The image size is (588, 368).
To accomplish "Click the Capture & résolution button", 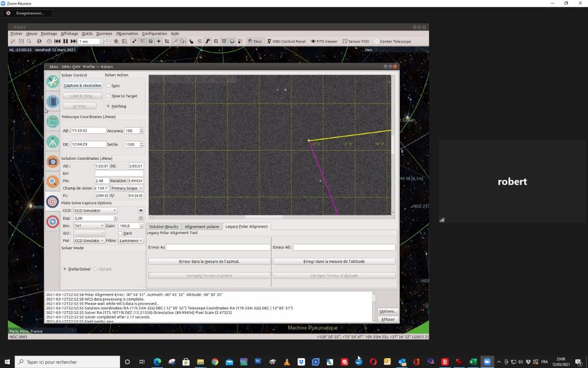I will (x=83, y=85).
